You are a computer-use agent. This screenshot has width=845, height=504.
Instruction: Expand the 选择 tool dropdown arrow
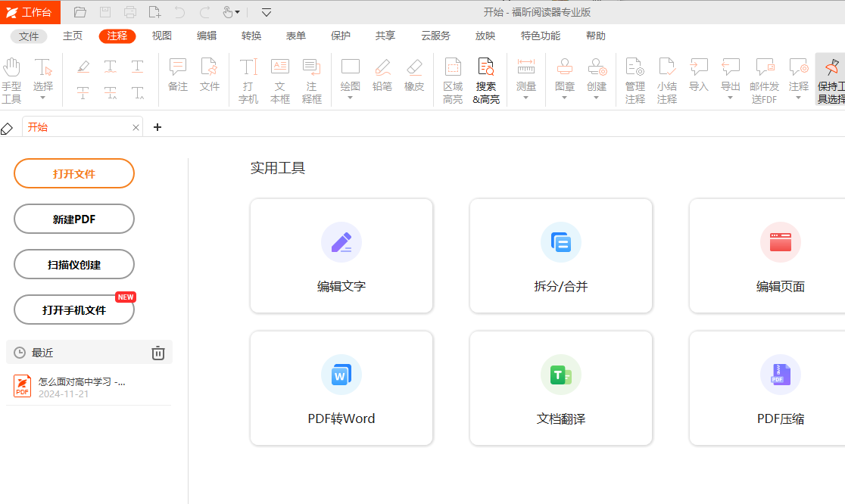coord(43,98)
